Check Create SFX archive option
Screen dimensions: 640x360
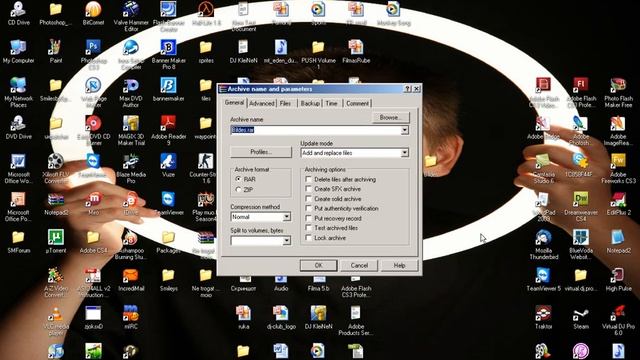point(309,189)
